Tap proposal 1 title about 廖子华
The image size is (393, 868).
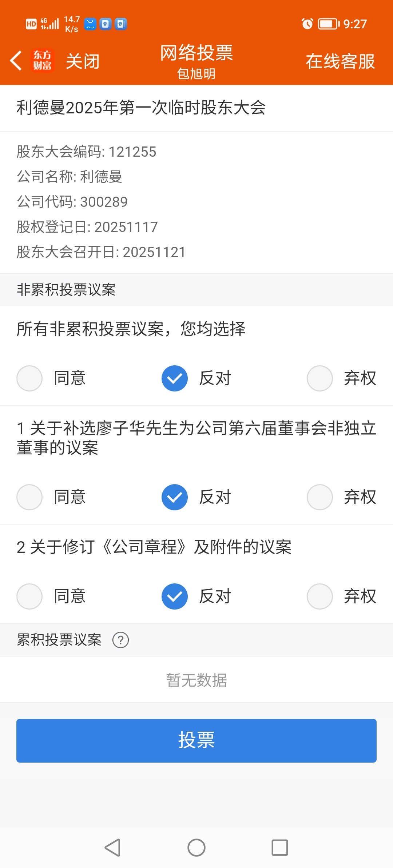click(196, 438)
